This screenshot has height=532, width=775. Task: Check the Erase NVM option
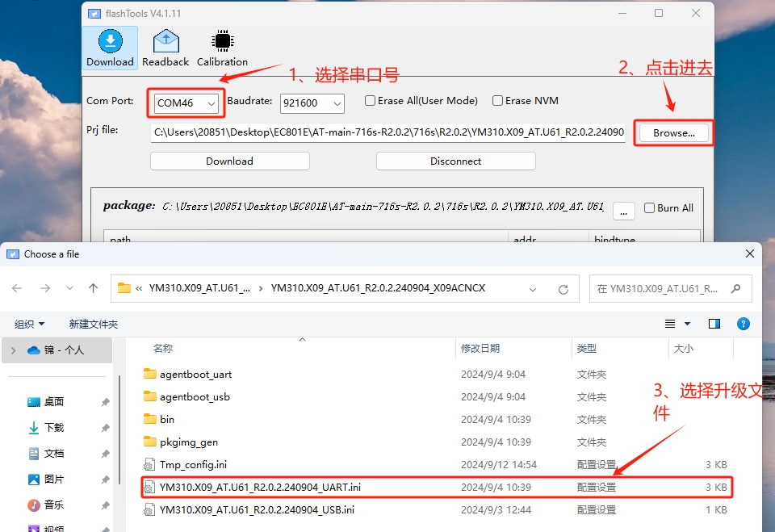[x=497, y=101]
